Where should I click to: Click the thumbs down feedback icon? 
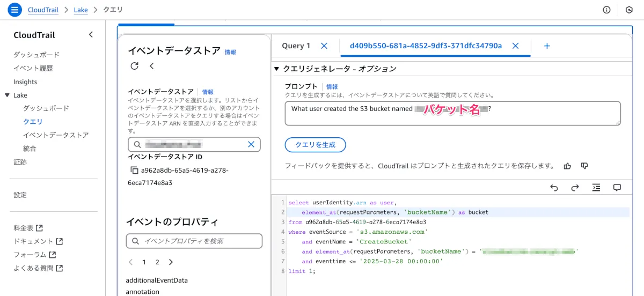tap(584, 166)
